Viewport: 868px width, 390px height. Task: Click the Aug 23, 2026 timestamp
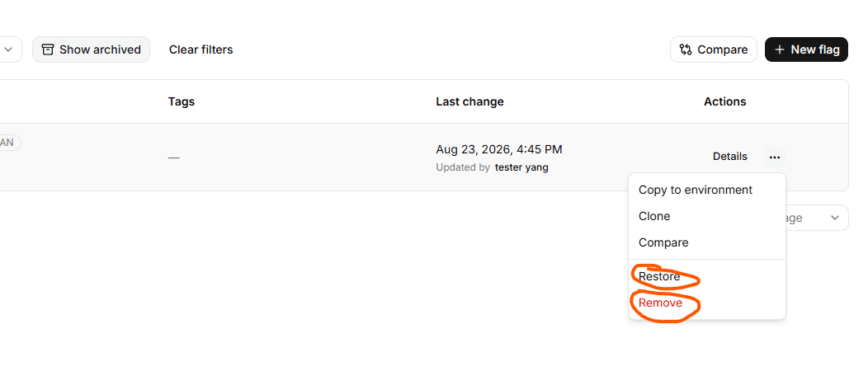tap(498, 149)
